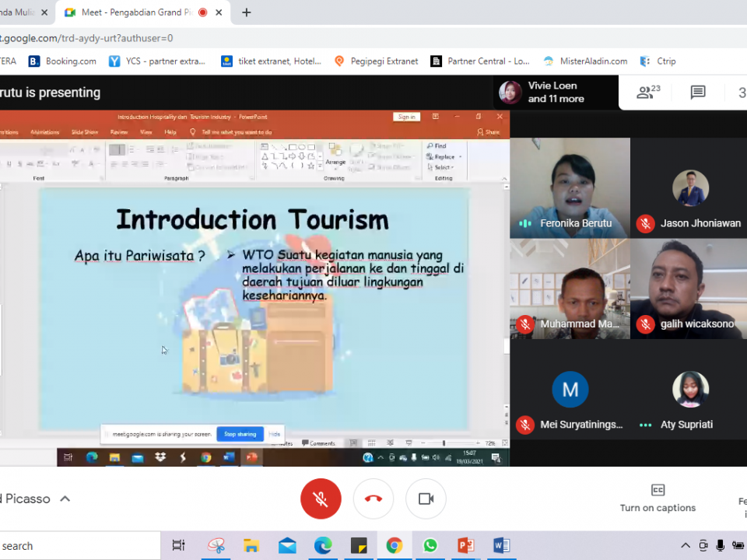Select Mei Suryatinings... participant tile
The height and width of the screenshot is (560, 747).
pos(570,390)
